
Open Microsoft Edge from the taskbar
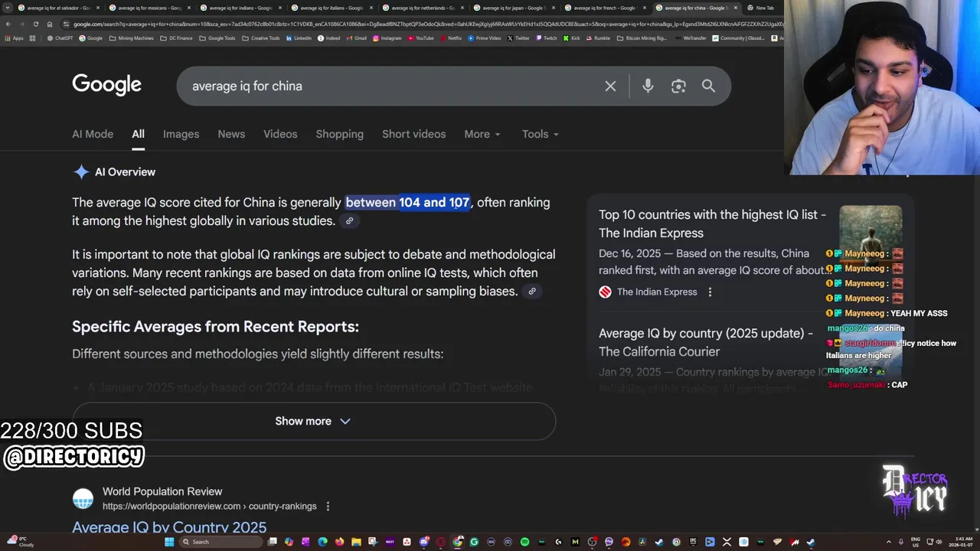tap(322, 542)
